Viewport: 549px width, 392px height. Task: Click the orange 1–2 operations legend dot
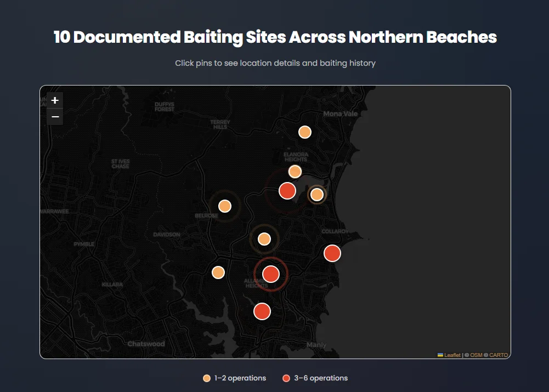tap(207, 378)
